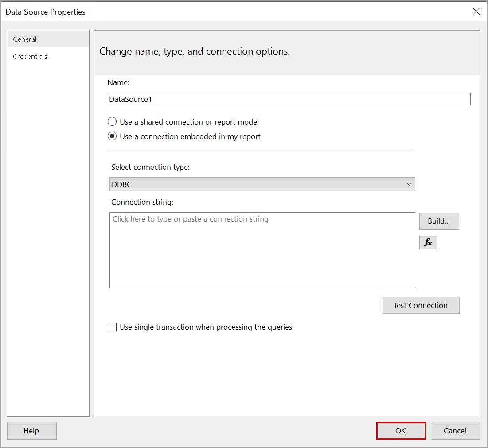
Task: Confirm the dialog with OK
Action: point(401,431)
